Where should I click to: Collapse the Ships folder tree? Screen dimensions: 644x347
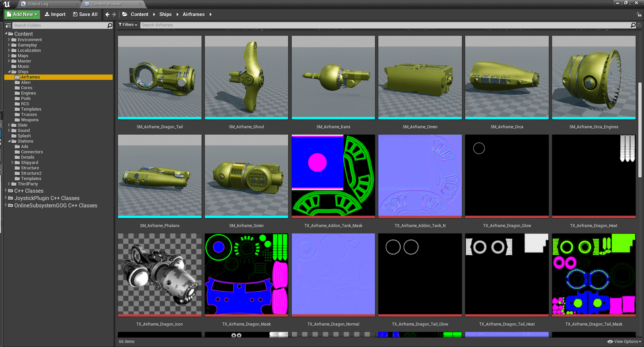pyautogui.click(x=9, y=72)
